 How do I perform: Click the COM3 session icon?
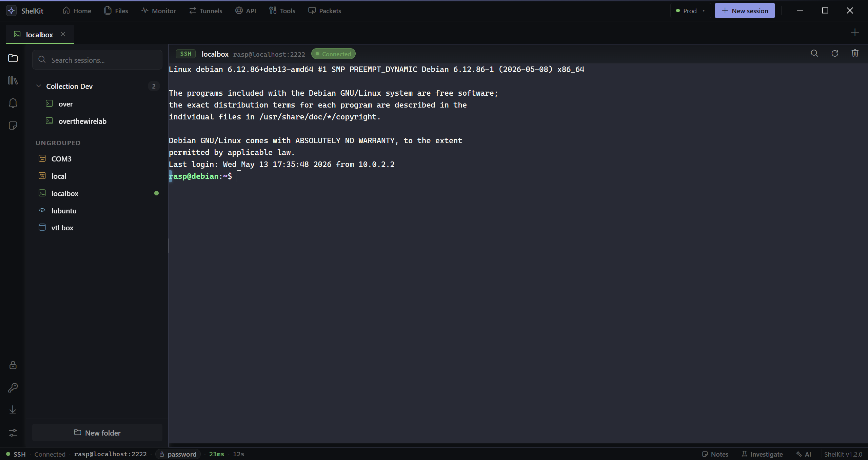tap(42, 158)
